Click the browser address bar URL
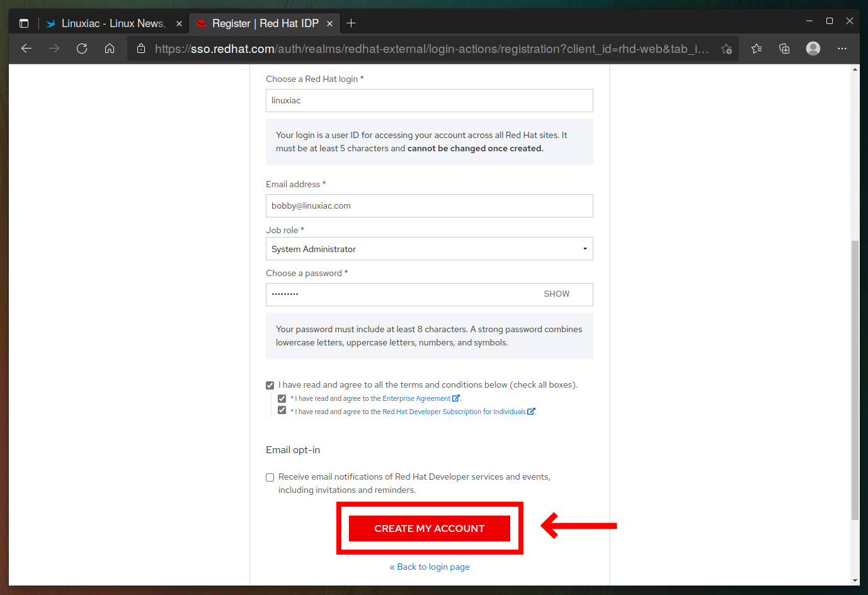 point(432,49)
